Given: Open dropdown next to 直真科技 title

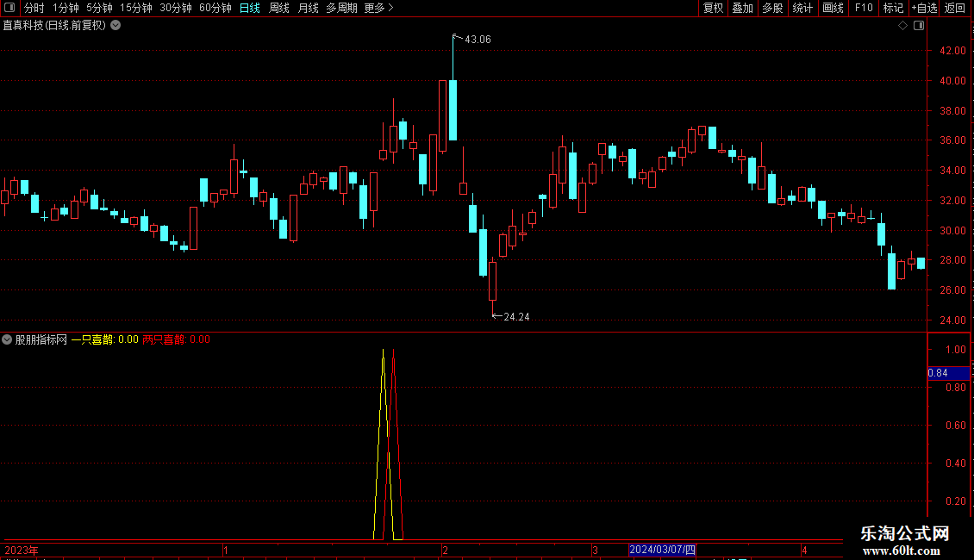Looking at the screenshot, I should pyautogui.click(x=116, y=26).
